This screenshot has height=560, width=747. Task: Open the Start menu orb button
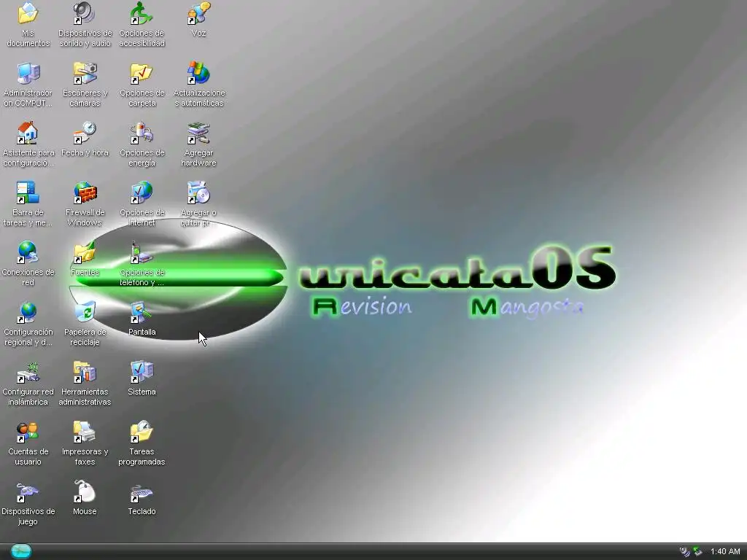[21, 551]
